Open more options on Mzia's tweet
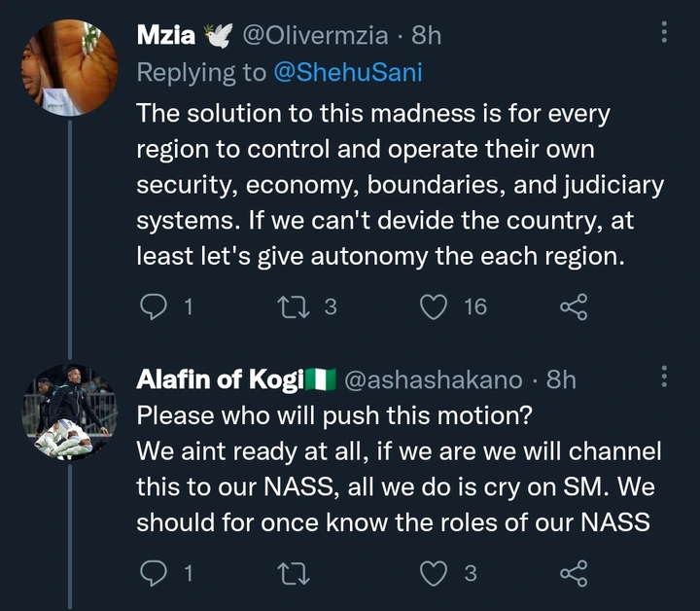Image resolution: width=700 pixels, height=611 pixels. [665, 33]
